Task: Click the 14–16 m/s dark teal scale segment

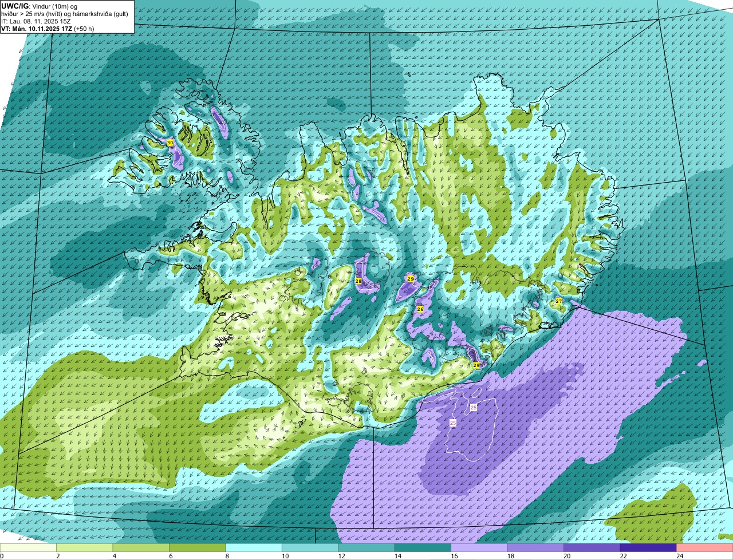Action: point(423,547)
